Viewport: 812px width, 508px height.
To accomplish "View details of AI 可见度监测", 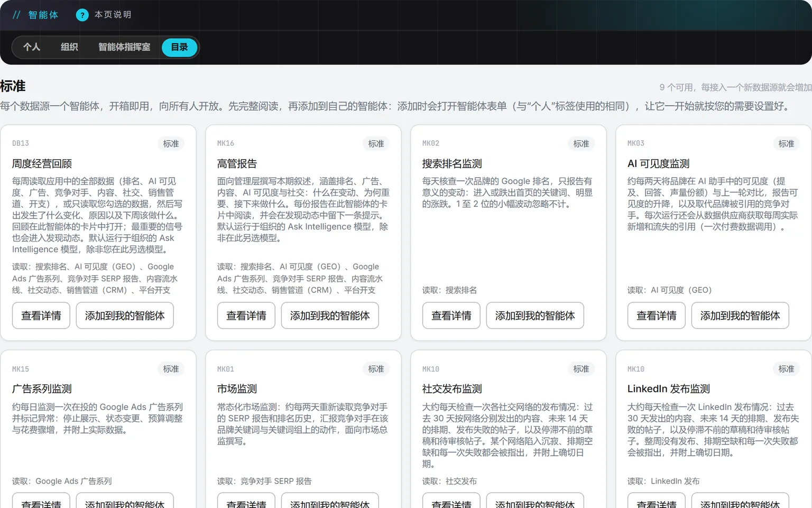I will (x=657, y=316).
